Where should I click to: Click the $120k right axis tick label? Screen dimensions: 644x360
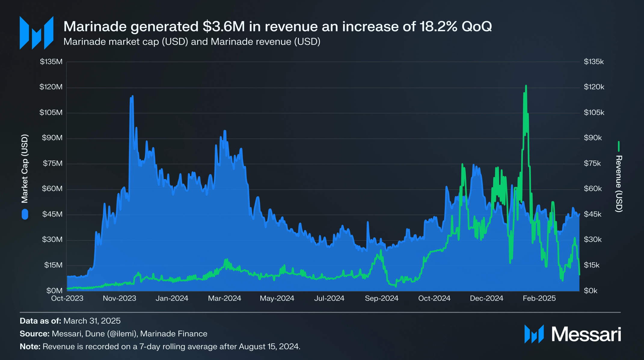pos(594,87)
